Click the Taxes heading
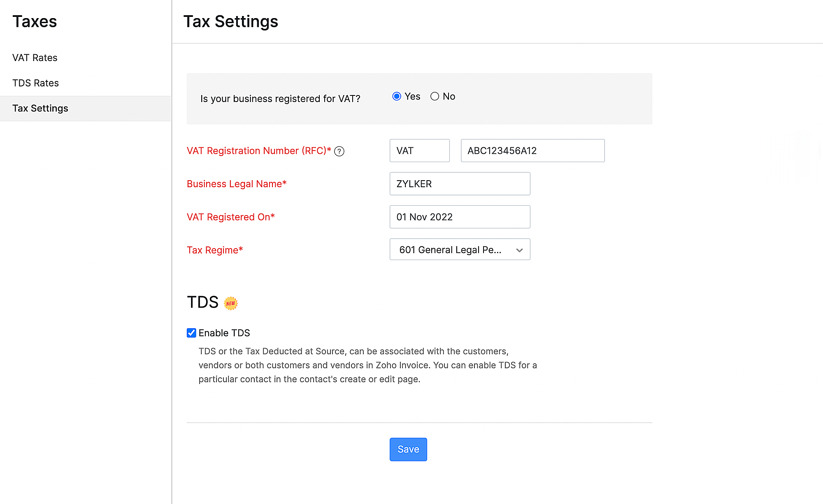 click(x=35, y=21)
